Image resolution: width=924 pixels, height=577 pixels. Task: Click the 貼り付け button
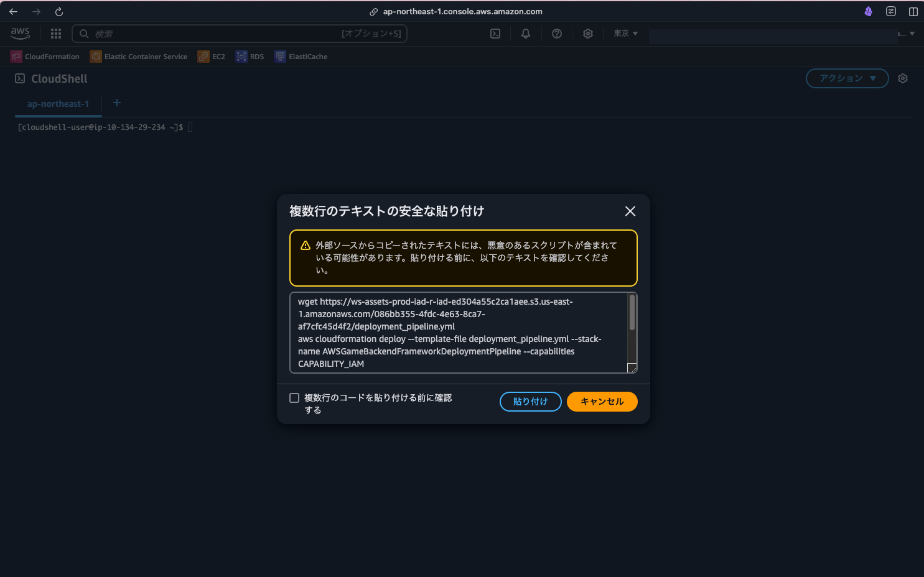(530, 402)
